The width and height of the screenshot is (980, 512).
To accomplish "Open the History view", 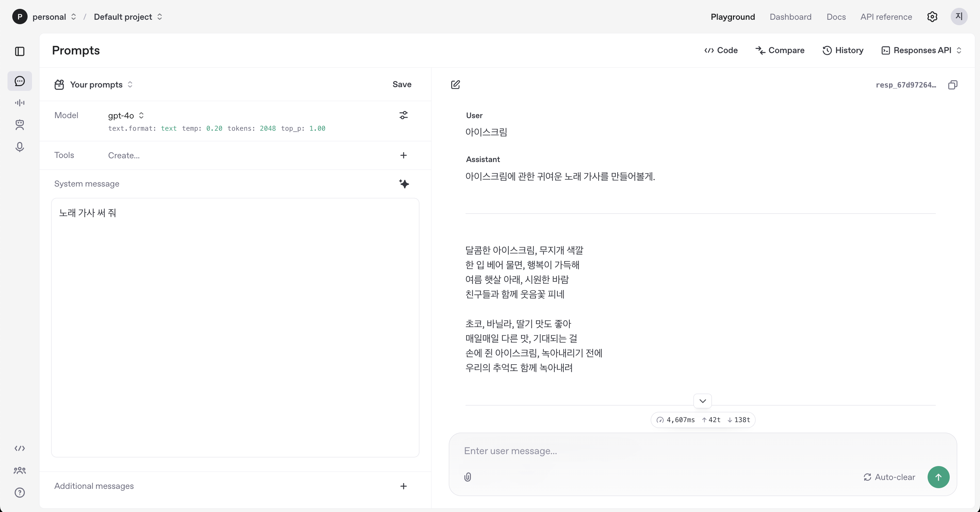I will 843,50.
